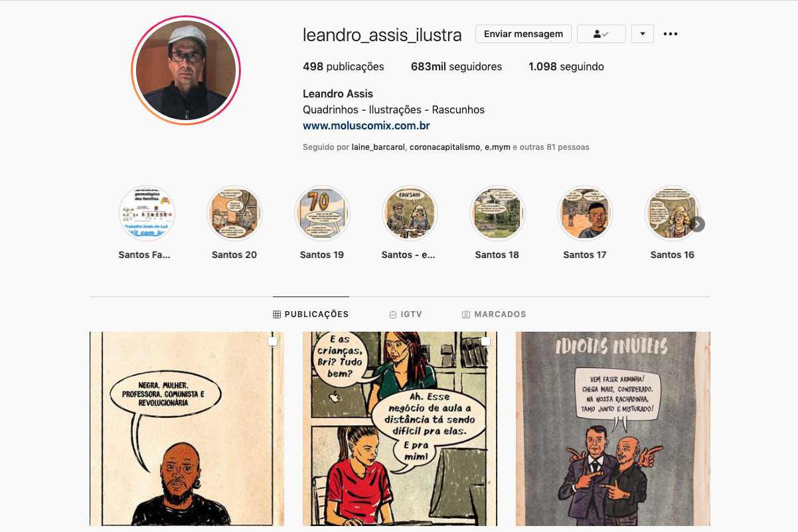Open the Idiotas Inúteis post thumbnail

pyautogui.click(x=613, y=429)
